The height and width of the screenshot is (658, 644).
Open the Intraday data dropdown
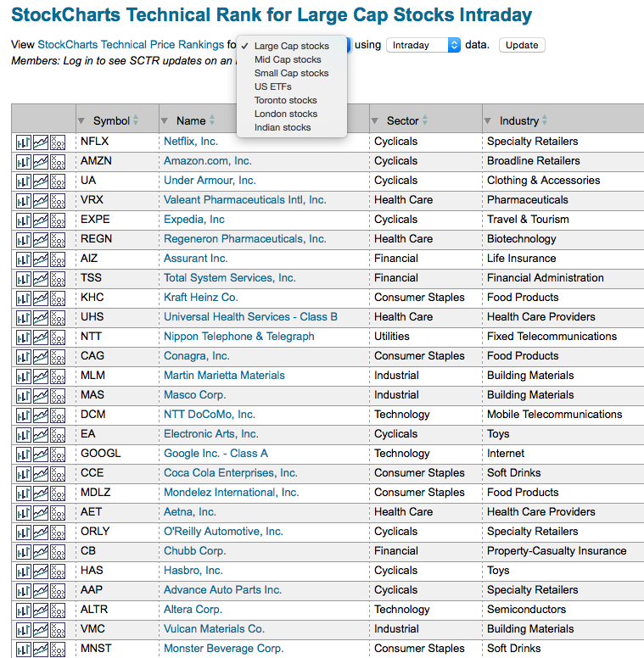coord(423,45)
